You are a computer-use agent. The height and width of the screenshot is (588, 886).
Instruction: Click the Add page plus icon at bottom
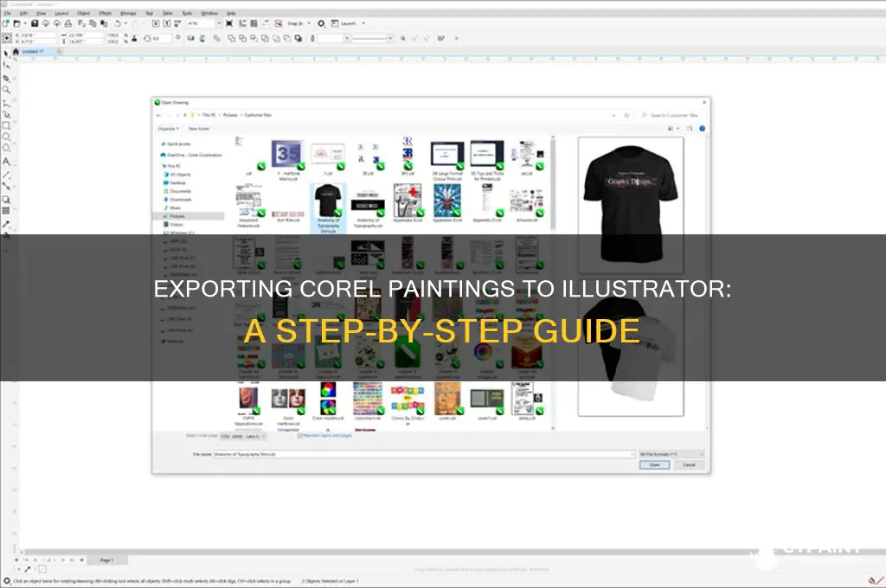pyautogui.click(x=82, y=560)
